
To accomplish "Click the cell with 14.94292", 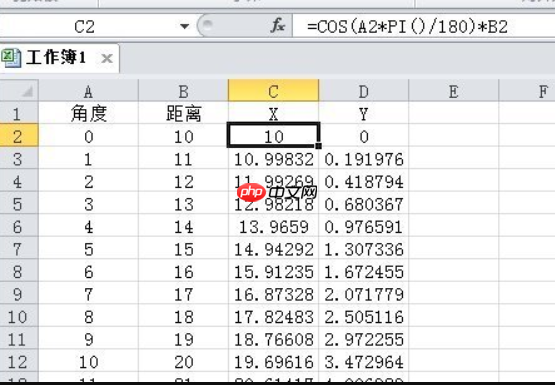I will tap(274, 249).
